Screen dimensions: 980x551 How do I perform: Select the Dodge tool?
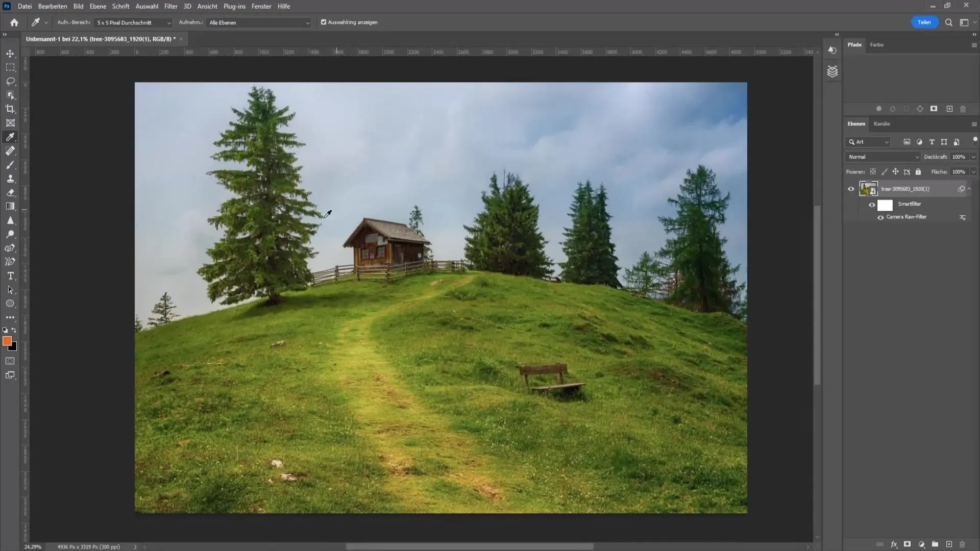pos(10,234)
